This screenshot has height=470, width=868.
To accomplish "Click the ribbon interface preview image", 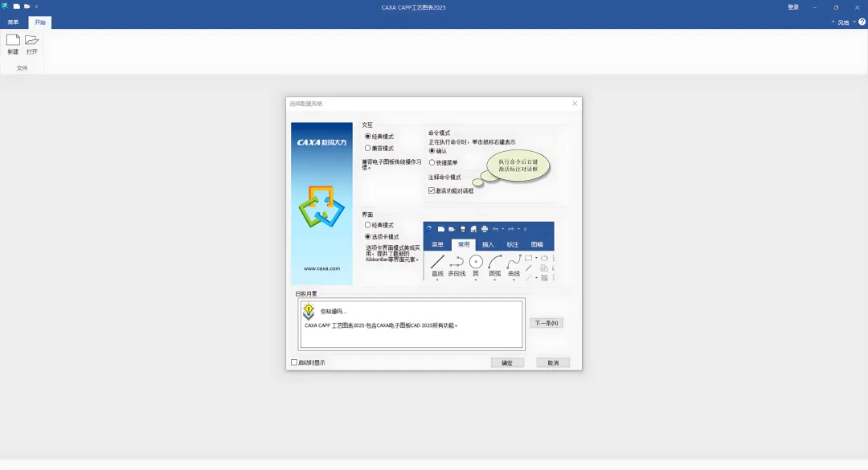I will pyautogui.click(x=489, y=251).
